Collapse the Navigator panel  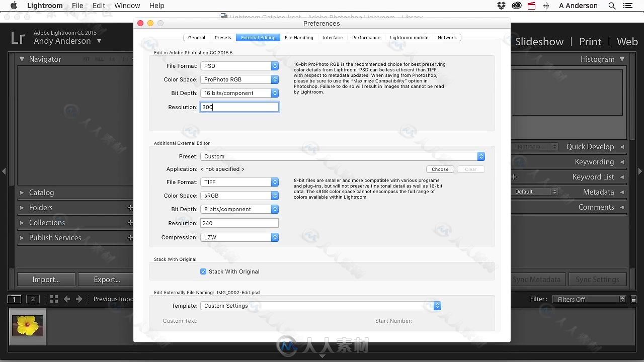point(22,59)
